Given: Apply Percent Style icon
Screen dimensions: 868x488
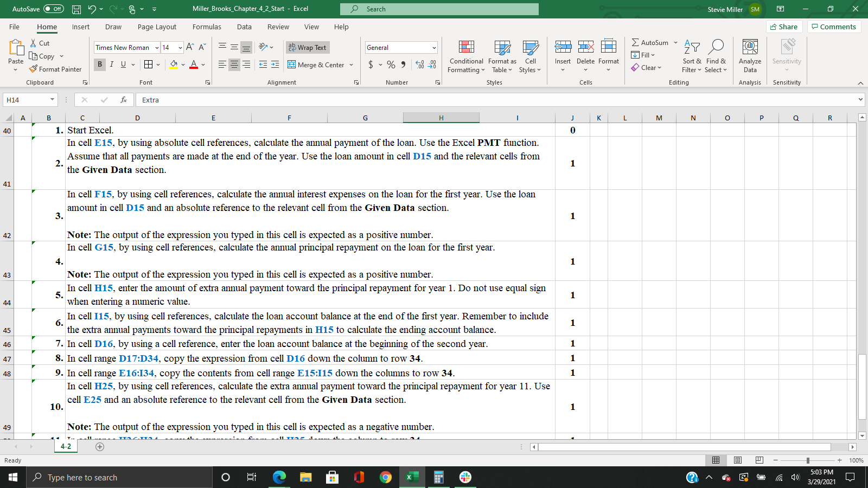Looking at the screenshot, I should pyautogui.click(x=391, y=65).
